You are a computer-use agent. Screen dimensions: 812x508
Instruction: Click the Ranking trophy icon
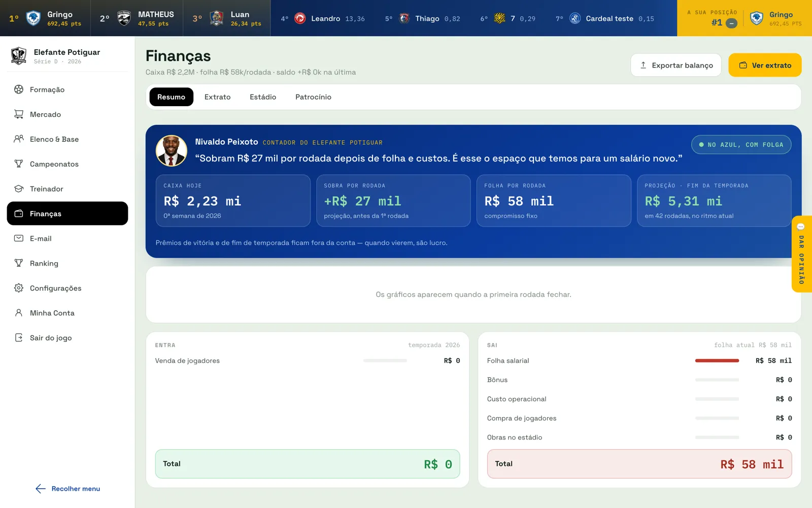pyautogui.click(x=19, y=263)
